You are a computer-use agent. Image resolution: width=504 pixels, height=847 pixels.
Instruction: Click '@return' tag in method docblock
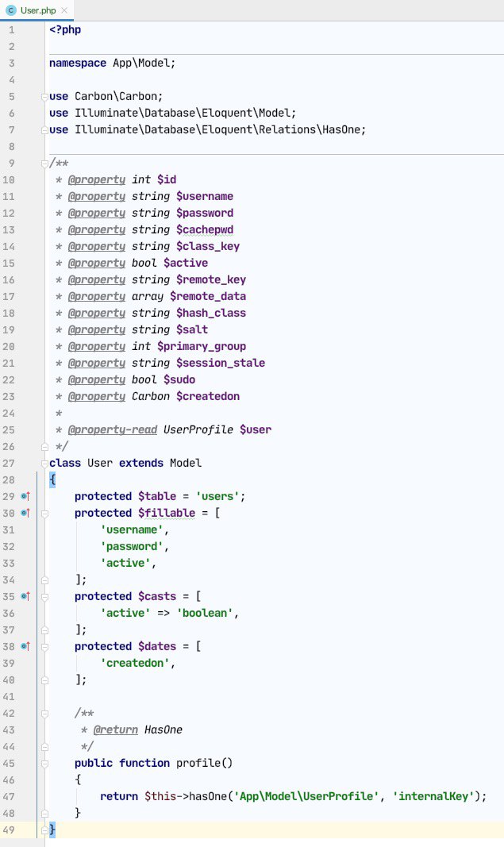click(x=116, y=730)
